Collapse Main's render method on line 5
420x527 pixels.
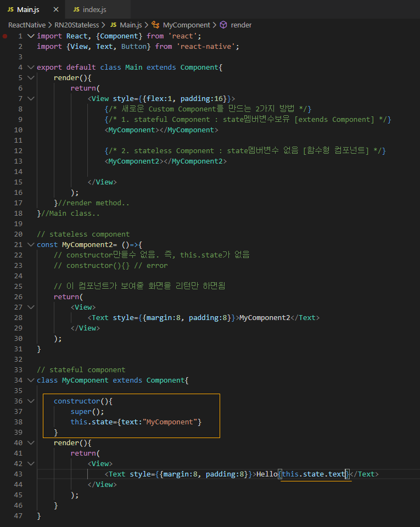31,77
